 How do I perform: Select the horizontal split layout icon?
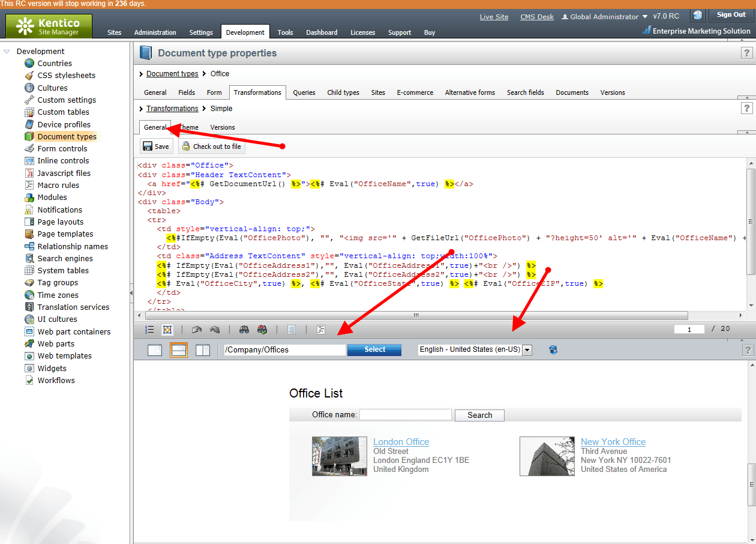[179, 349]
